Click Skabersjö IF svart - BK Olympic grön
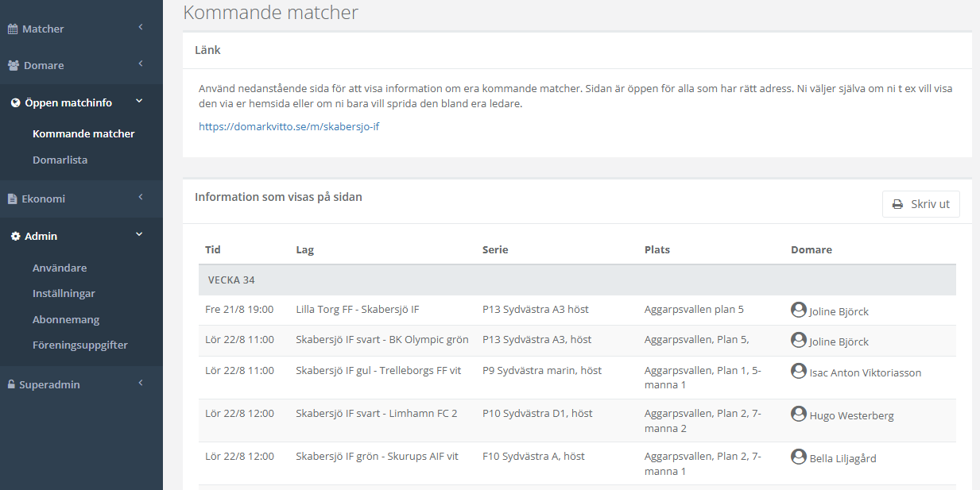 point(382,339)
